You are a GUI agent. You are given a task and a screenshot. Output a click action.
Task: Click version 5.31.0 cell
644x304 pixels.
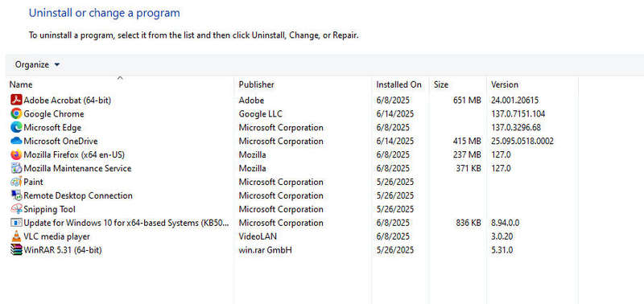click(x=502, y=250)
